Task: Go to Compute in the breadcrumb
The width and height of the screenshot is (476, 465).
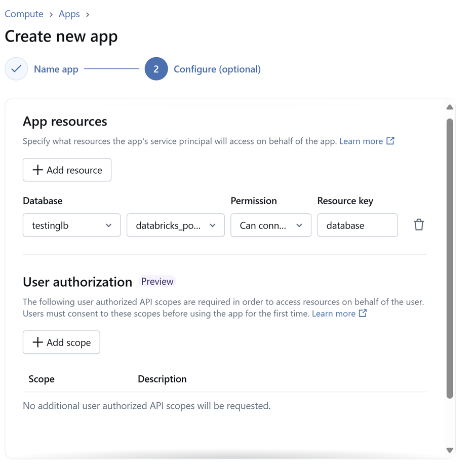Action: click(24, 14)
